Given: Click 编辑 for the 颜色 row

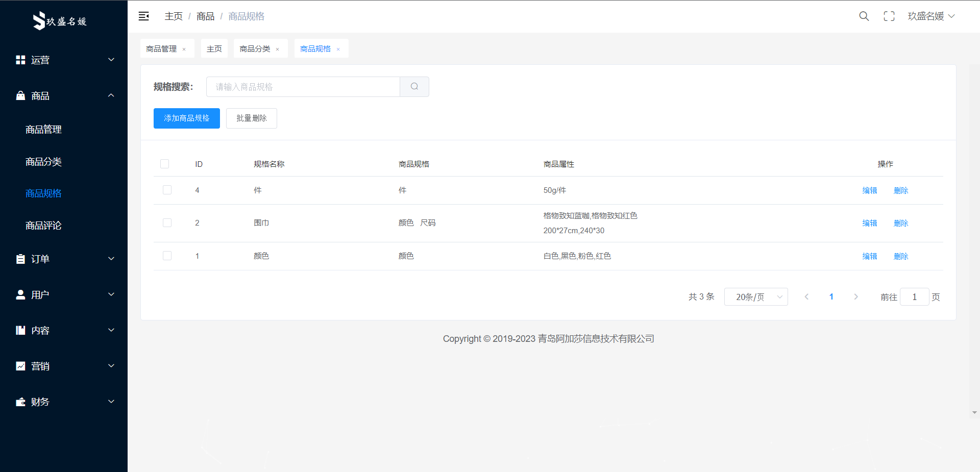Looking at the screenshot, I should [x=869, y=256].
